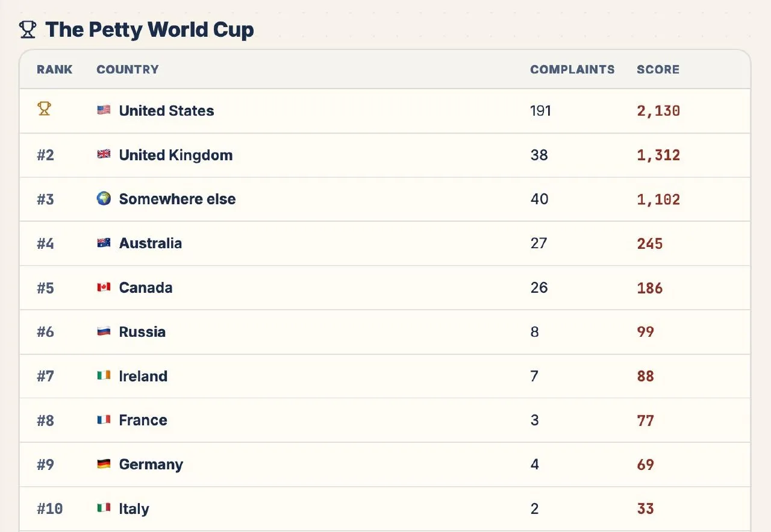Screen dimensions: 771x532
Task: Click the Canada flag icon
Action: (104, 287)
